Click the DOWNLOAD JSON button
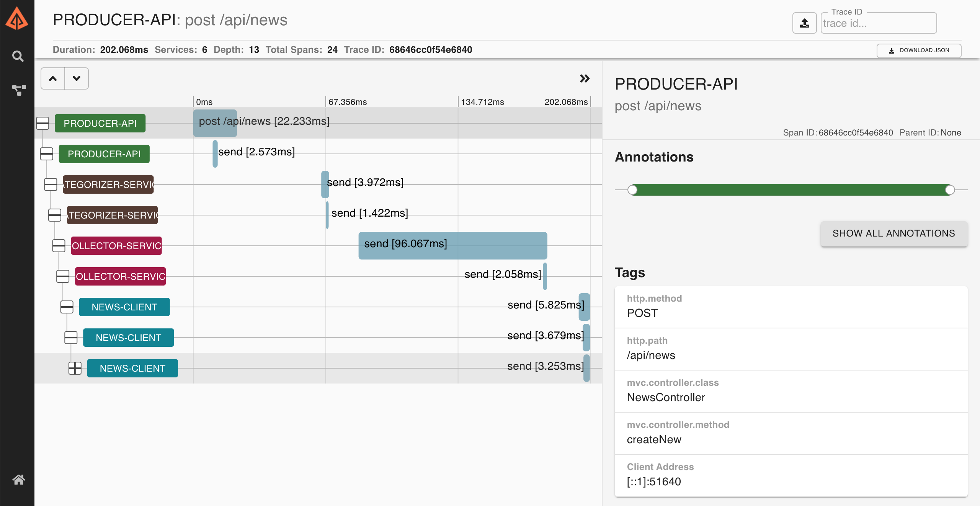 pos(919,50)
